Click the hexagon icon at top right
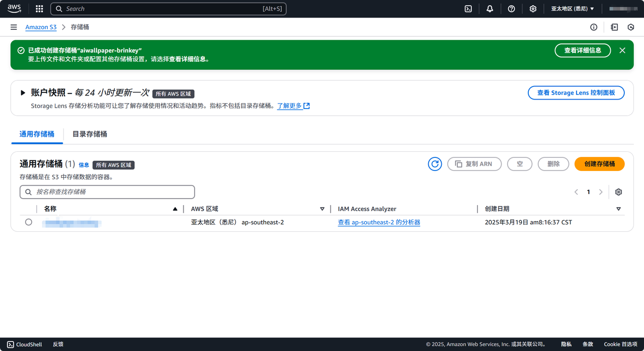Viewport: 644px width, 351px height. point(631,27)
